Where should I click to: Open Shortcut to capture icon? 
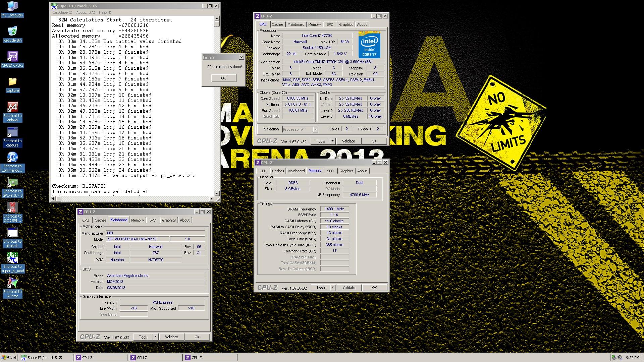click(x=12, y=137)
